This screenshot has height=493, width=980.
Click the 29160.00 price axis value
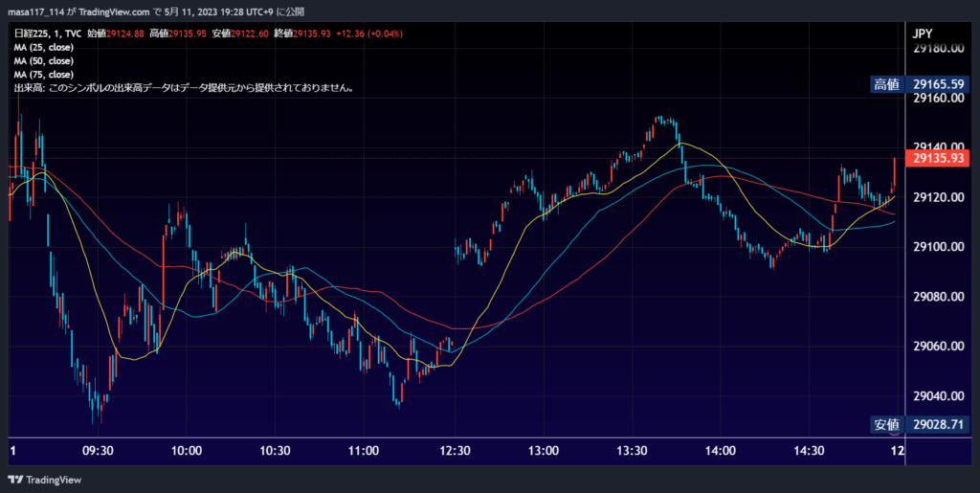937,98
